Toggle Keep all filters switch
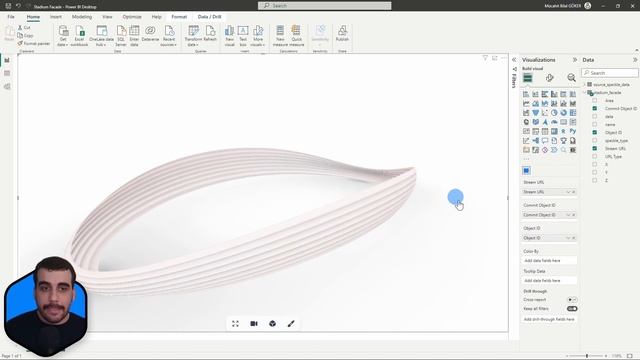Viewport: 640px width, 360px height. (x=572, y=309)
